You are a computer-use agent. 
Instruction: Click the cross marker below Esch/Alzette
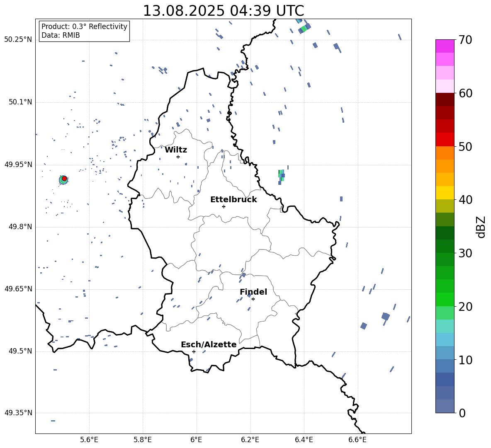[194, 351]
